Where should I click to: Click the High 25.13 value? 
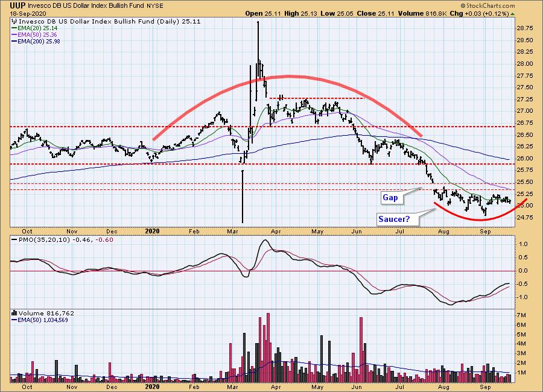301,13
